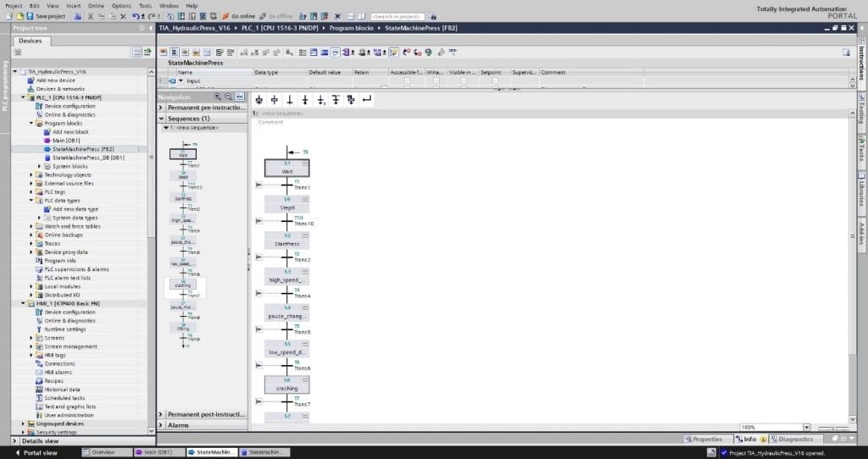
Task: Open the Project menu
Action: (14, 6)
